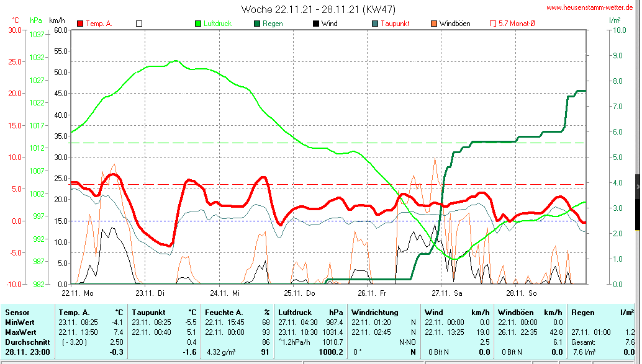Click the 22.11. 02:45 wind direction time

click(371, 332)
